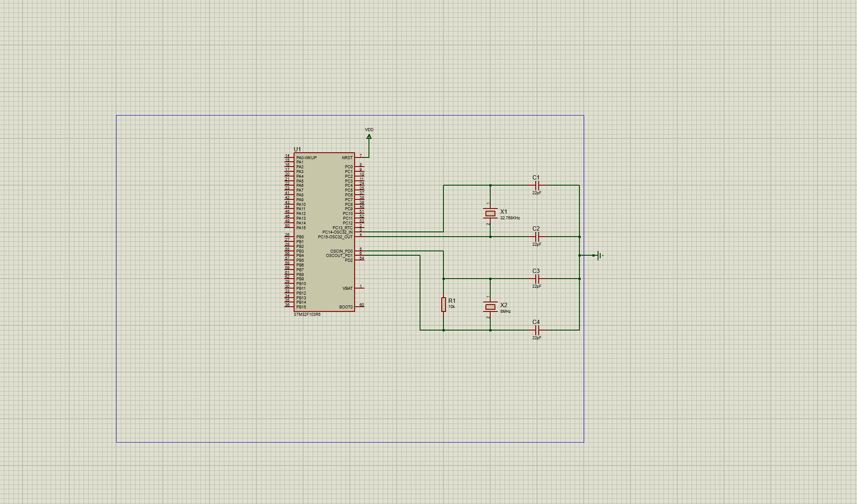Click the 8MHz value text
857x504 pixels.
click(505, 311)
